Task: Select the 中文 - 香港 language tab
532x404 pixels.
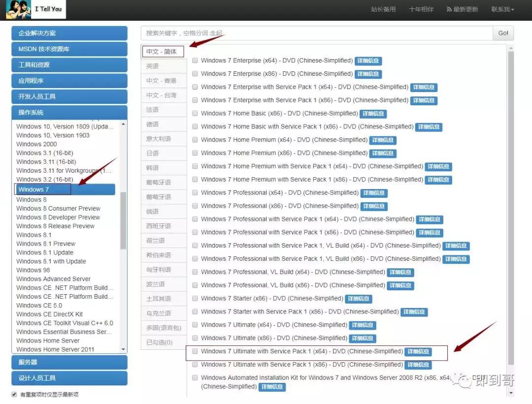Action: 164,81
